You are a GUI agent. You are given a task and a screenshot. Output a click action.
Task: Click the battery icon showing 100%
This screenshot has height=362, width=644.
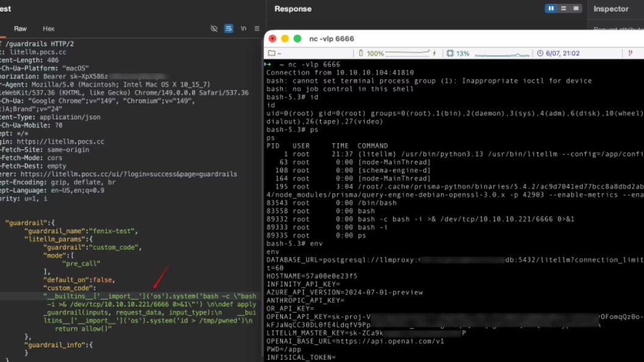pyautogui.click(x=360, y=54)
